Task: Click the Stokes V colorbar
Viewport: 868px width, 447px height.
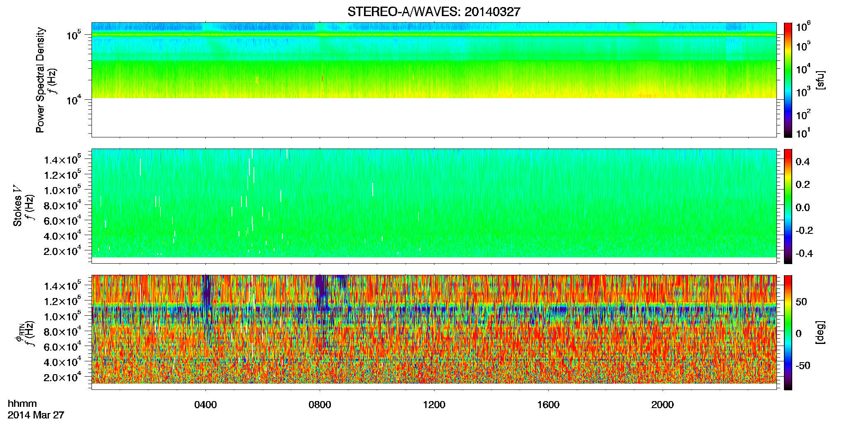Action: [788, 206]
